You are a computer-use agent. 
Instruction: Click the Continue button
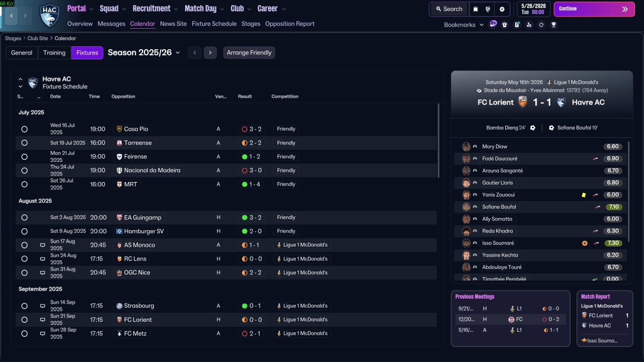coord(594,9)
